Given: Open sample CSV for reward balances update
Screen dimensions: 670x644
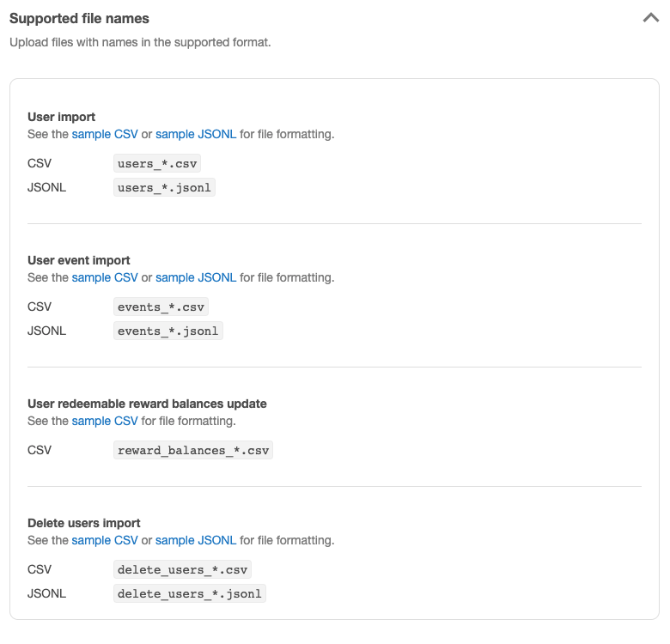Looking at the screenshot, I should click(x=105, y=422).
